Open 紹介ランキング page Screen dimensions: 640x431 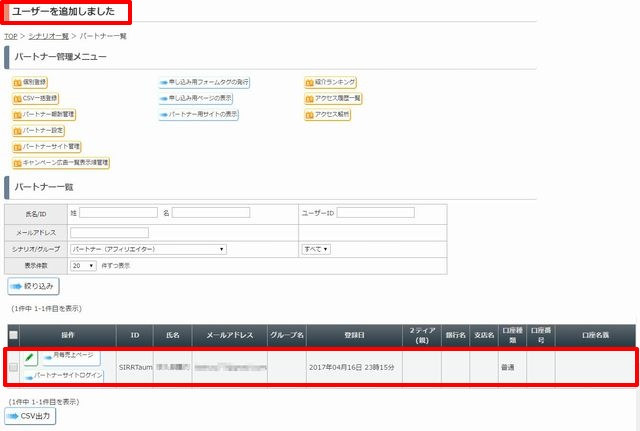[330, 82]
